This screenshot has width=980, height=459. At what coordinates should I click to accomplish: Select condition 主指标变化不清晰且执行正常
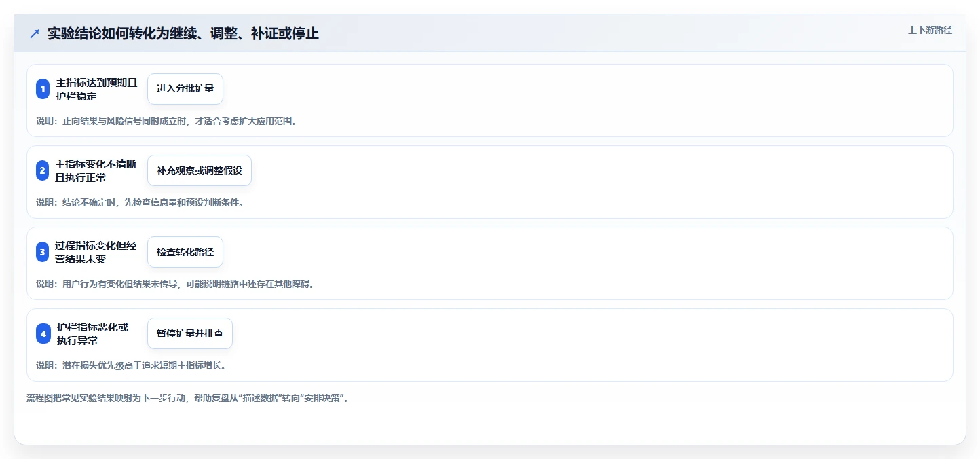pos(96,170)
